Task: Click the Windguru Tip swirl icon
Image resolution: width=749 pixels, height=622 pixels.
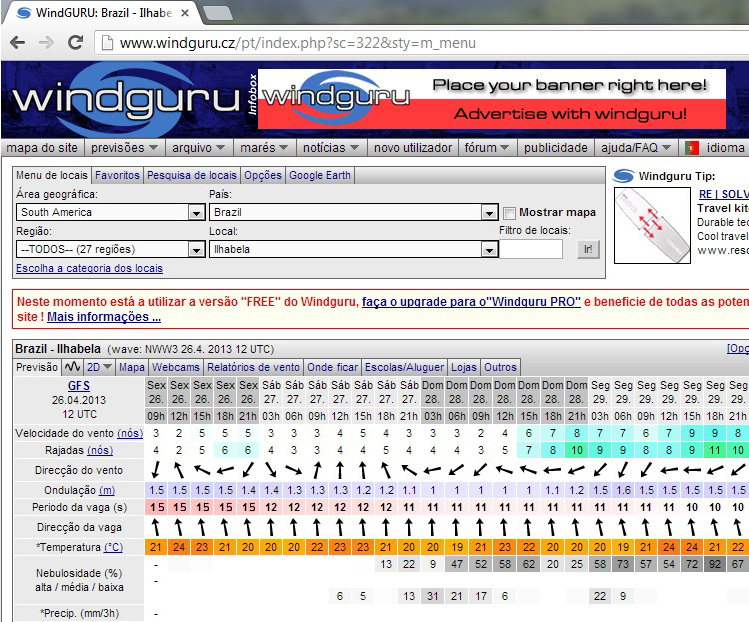Action: [623, 176]
